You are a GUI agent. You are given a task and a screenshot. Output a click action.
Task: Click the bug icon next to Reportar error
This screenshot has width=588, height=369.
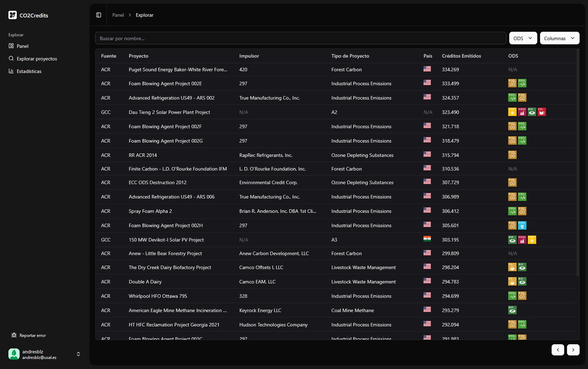coord(14,335)
